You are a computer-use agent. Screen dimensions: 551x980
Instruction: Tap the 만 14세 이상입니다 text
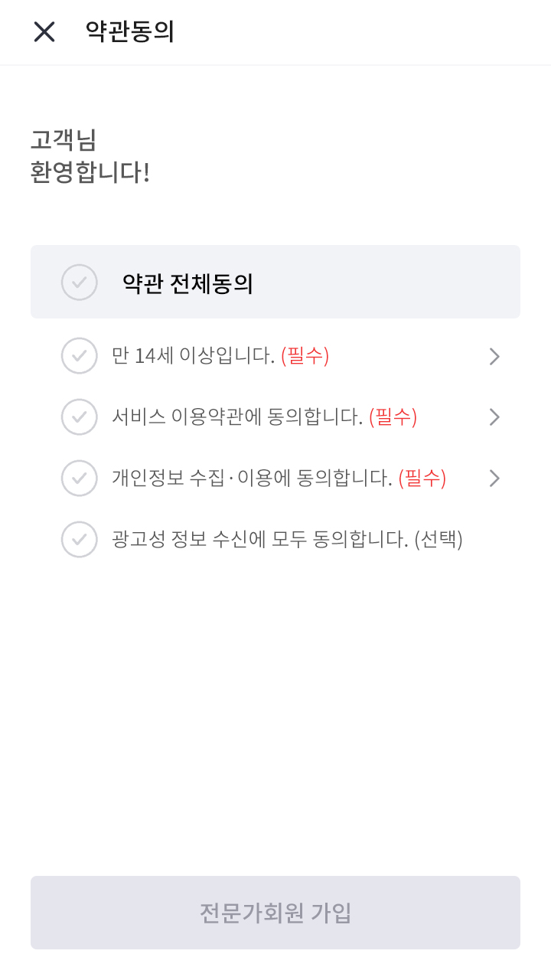click(193, 356)
